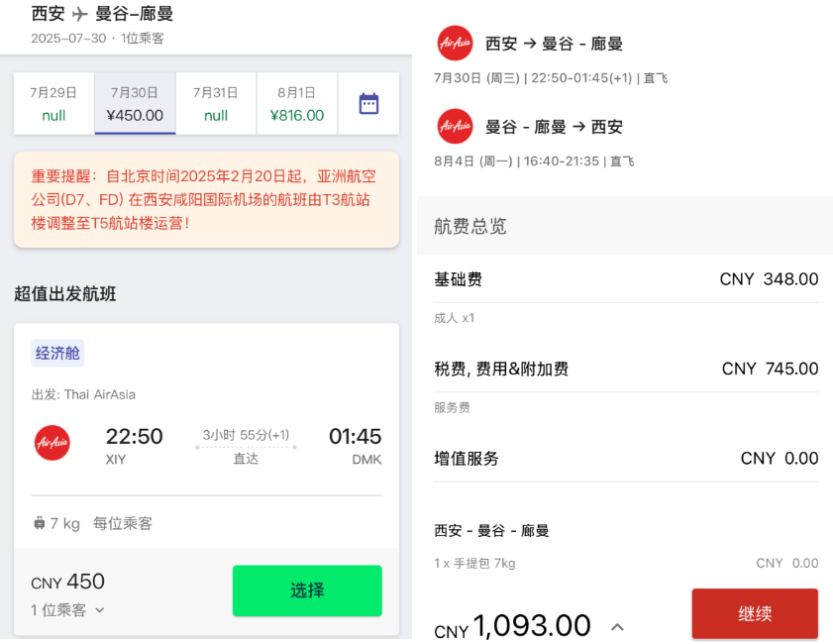Switch to the 7月31日 date tab
Viewport: 833px width, 644px height.
pos(216,103)
